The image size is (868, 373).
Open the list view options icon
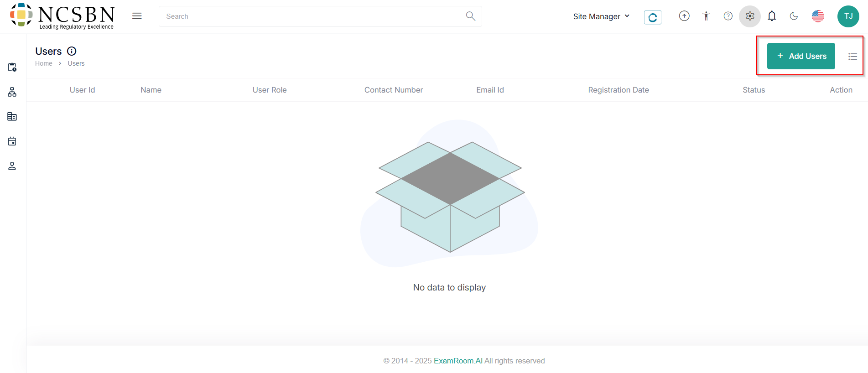[x=852, y=57]
